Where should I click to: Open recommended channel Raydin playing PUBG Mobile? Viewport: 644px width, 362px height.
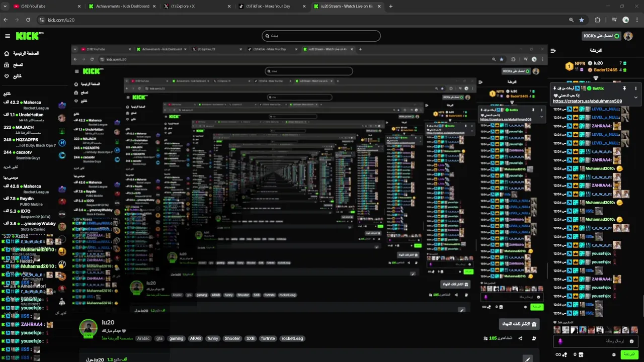(x=34, y=202)
